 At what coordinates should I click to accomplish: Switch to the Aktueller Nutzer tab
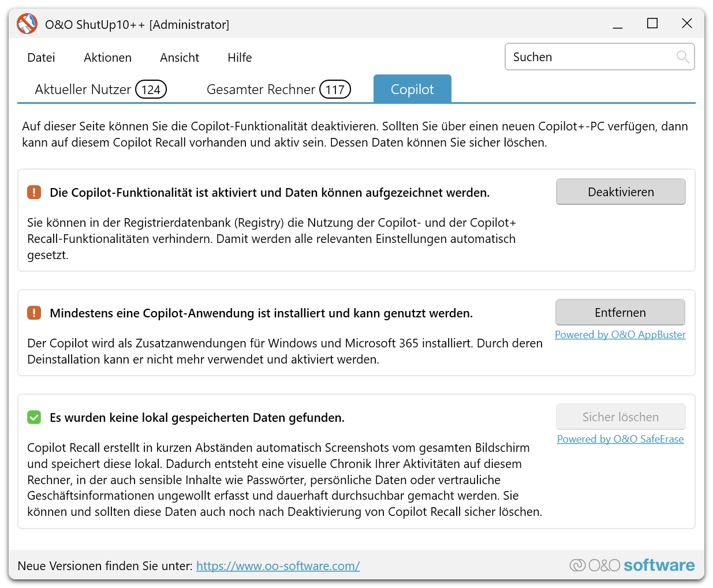[100, 89]
